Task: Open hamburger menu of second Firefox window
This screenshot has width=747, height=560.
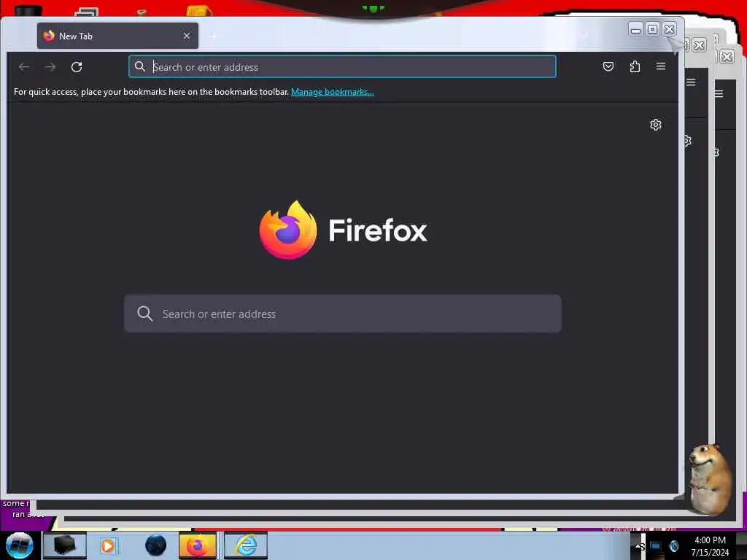Action: (691, 82)
